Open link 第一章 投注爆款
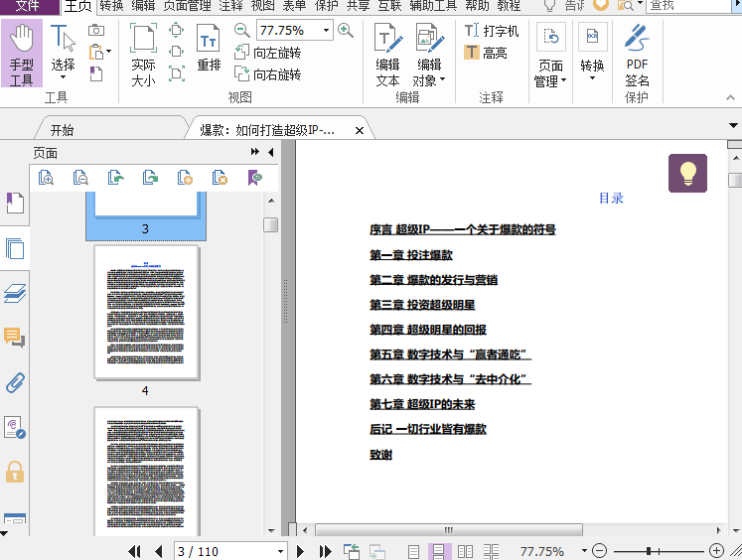 click(411, 255)
